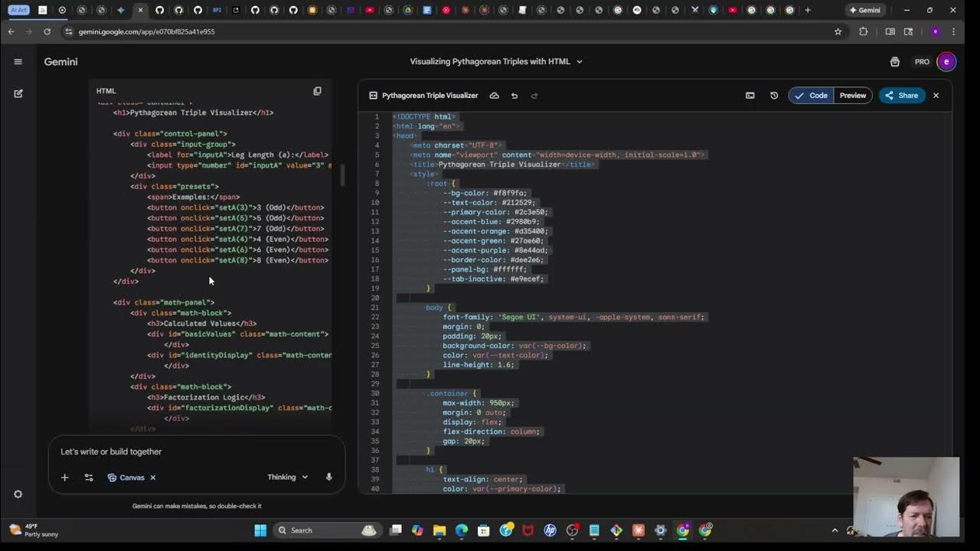
Task: Open canvas in picture-in-picture view
Action: (750, 95)
